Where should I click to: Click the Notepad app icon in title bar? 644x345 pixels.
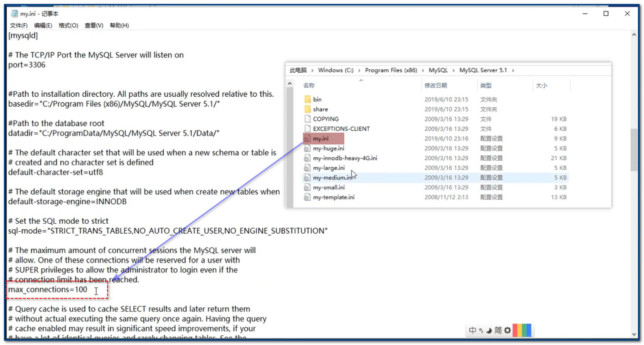click(x=15, y=13)
